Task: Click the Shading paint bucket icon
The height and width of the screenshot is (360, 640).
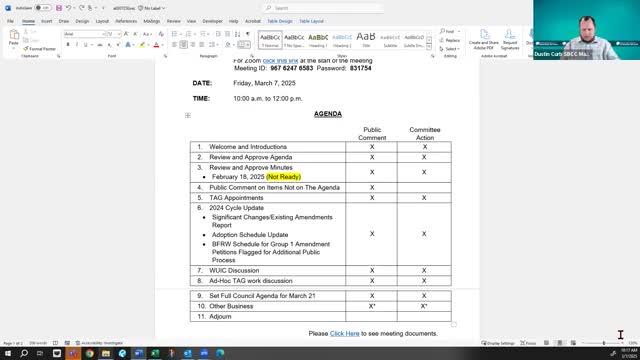Action: (228, 44)
